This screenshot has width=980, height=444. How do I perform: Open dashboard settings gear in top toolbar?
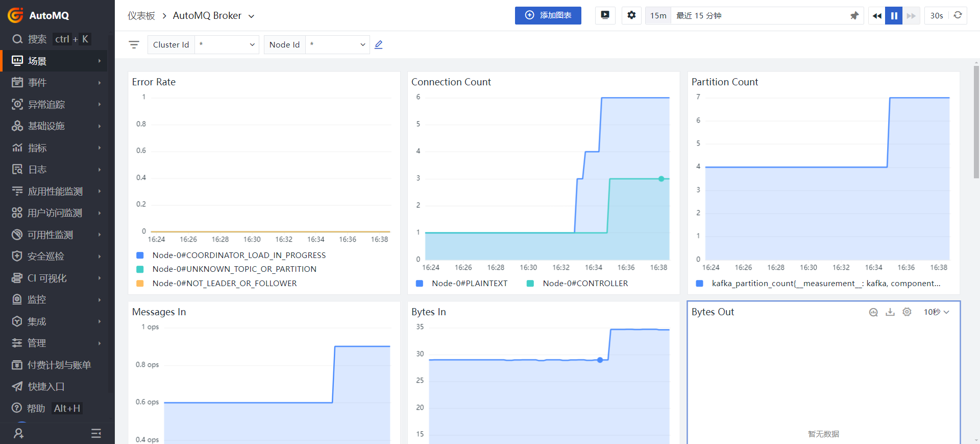pyautogui.click(x=631, y=15)
